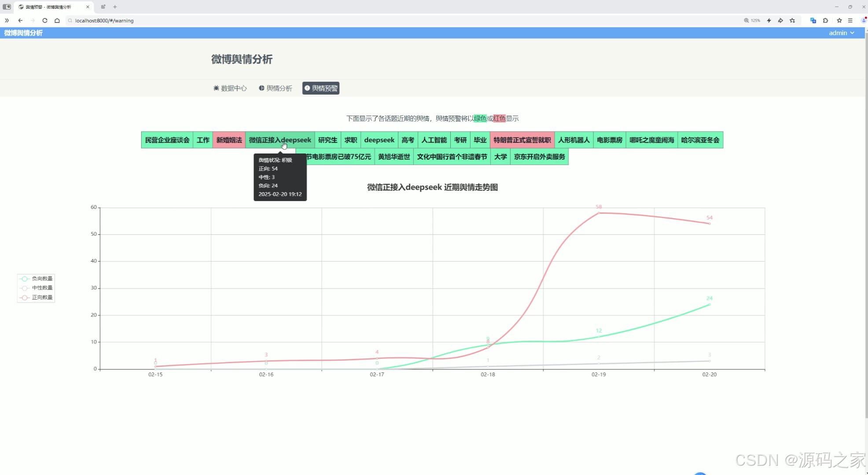Click the browser home icon
This screenshot has height=475, width=868.
(x=57, y=20)
